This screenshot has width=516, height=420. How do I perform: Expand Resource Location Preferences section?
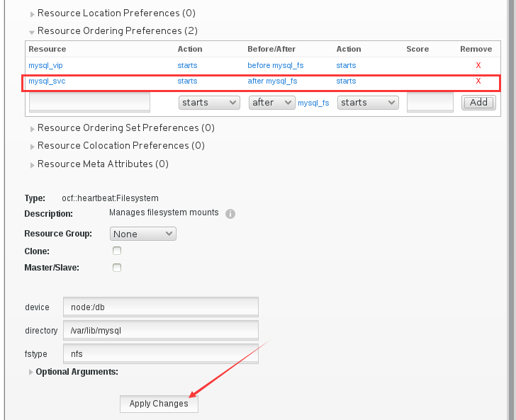pos(33,14)
